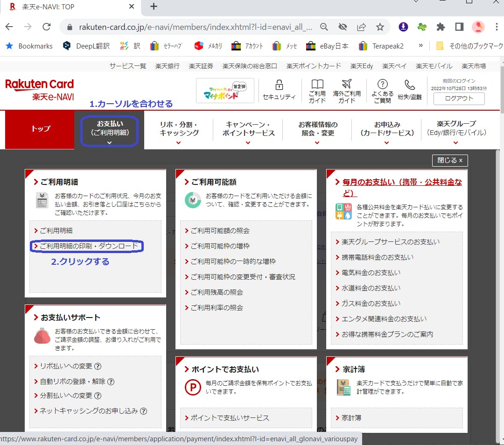Click the browser address bar URL

pos(196,27)
